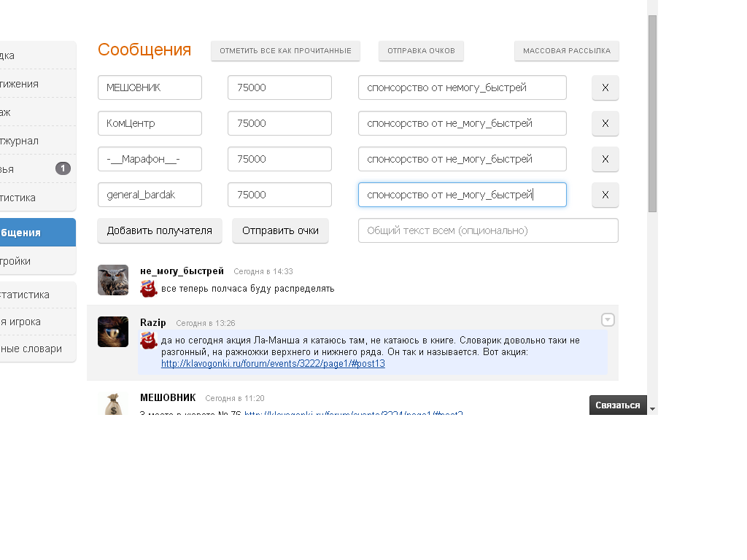
Task: Click Razip's cat-eye avatar
Action: point(113,332)
